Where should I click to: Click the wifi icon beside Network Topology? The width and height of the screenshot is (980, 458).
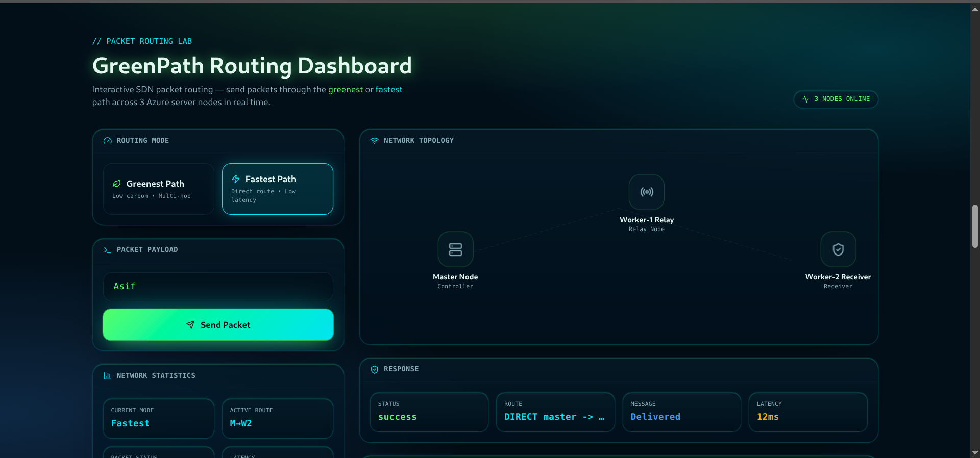click(375, 141)
